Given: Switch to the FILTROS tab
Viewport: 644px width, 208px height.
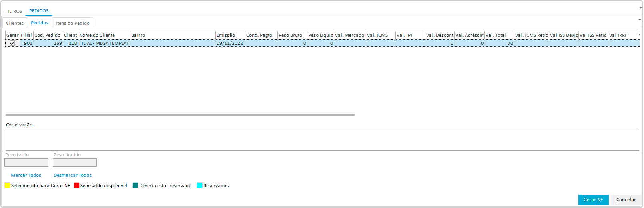Looking at the screenshot, I should click(14, 11).
